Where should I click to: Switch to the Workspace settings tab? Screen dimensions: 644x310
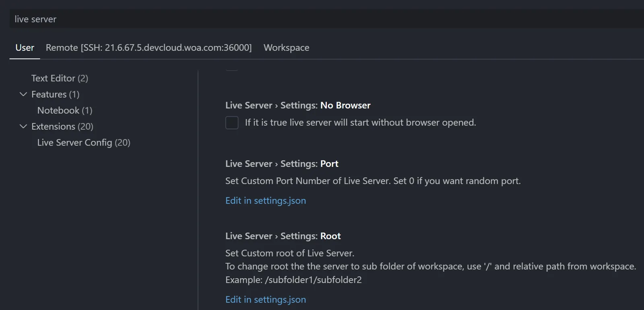click(286, 48)
